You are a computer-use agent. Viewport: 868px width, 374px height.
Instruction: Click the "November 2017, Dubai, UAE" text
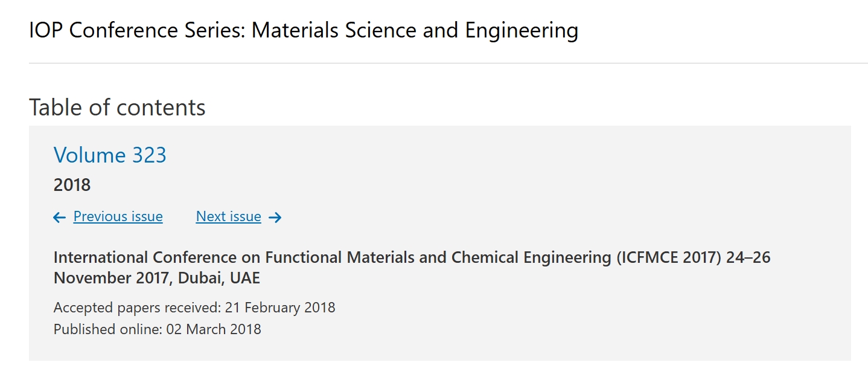(x=157, y=279)
